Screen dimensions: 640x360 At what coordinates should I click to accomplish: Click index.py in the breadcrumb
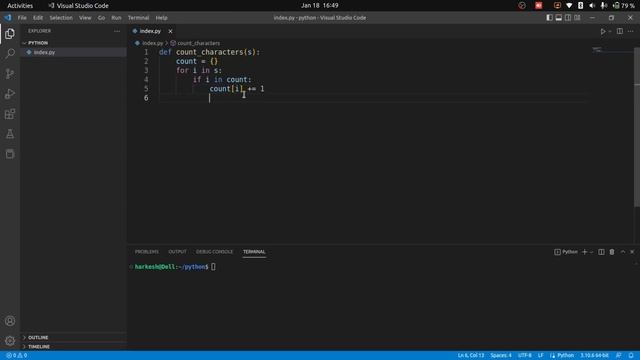click(x=152, y=43)
